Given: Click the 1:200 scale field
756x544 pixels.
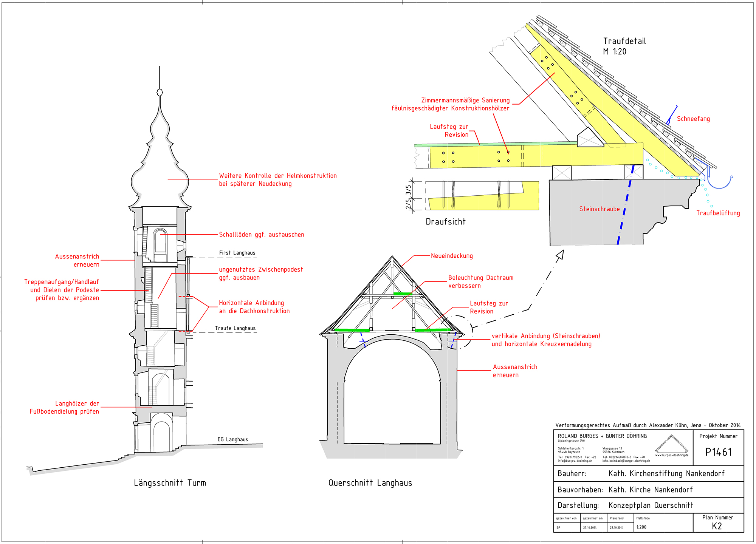Looking at the screenshot, I should pos(641,527).
